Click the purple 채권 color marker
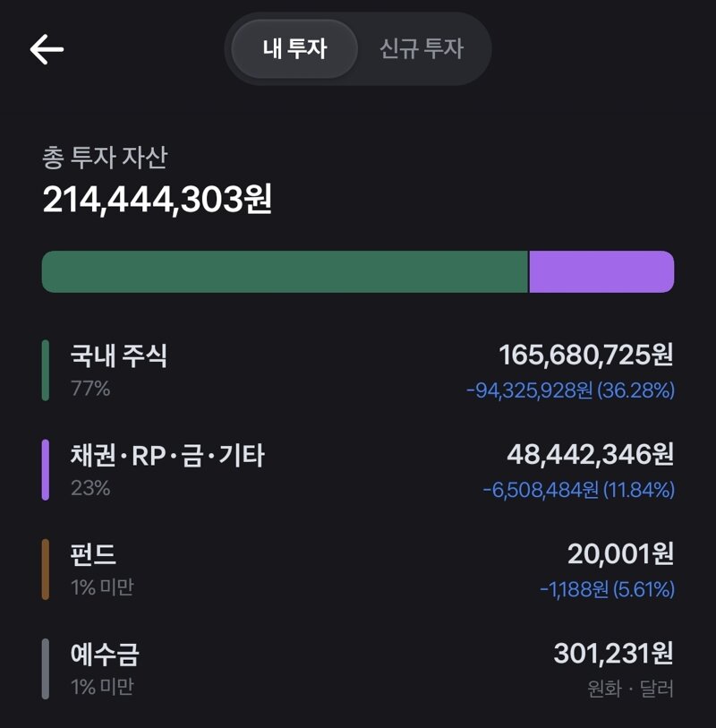The height and width of the screenshot is (728, 716). point(46,470)
